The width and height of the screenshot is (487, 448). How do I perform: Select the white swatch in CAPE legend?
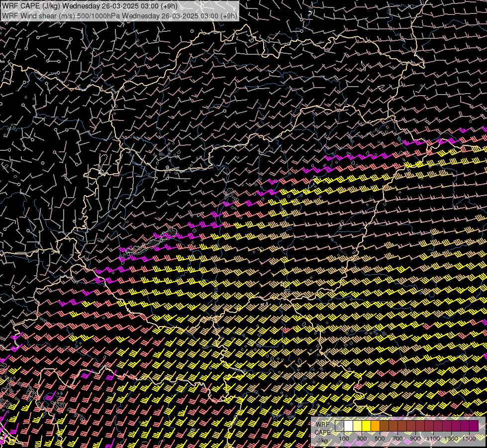click(x=349, y=426)
